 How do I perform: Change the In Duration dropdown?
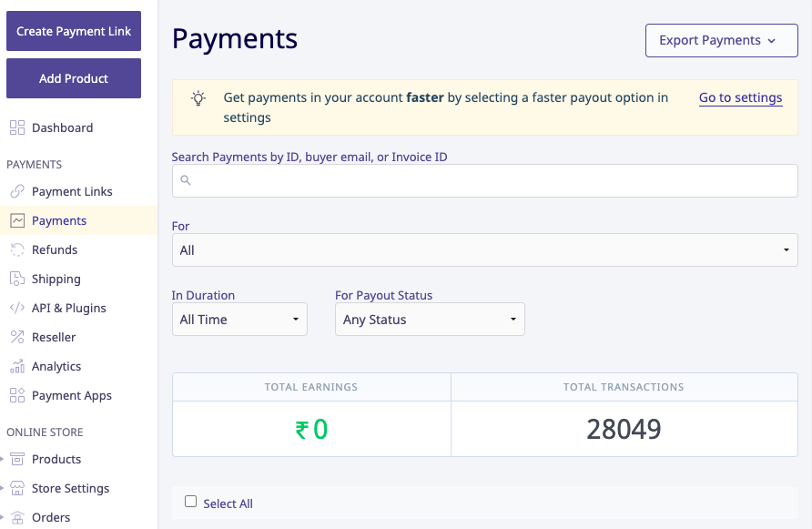(239, 320)
